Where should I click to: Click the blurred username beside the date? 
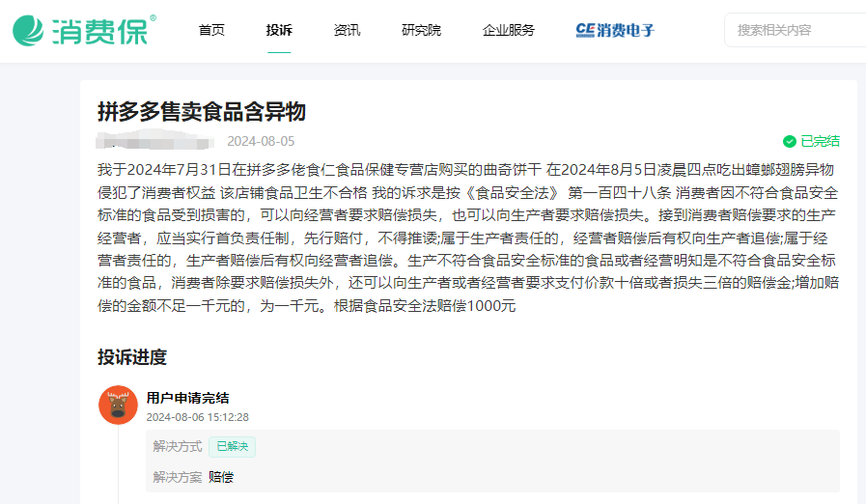pyautogui.click(x=154, y=140)
